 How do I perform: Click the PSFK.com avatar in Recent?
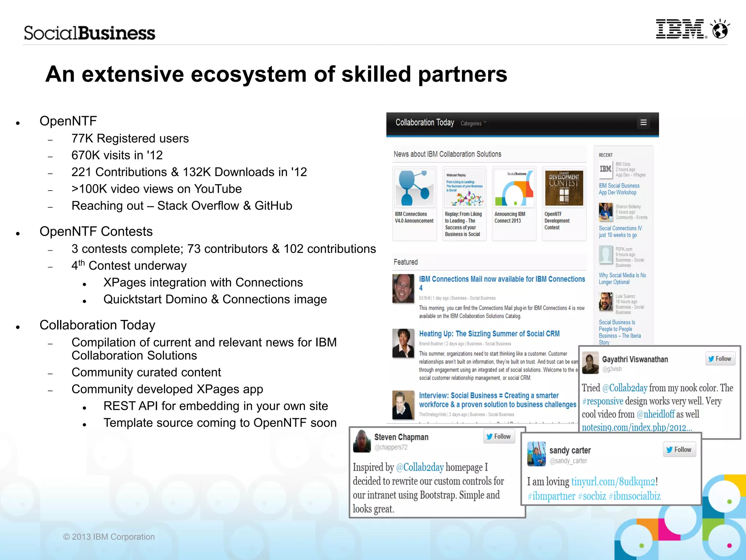pyautogui.click(x=606, y=255)
